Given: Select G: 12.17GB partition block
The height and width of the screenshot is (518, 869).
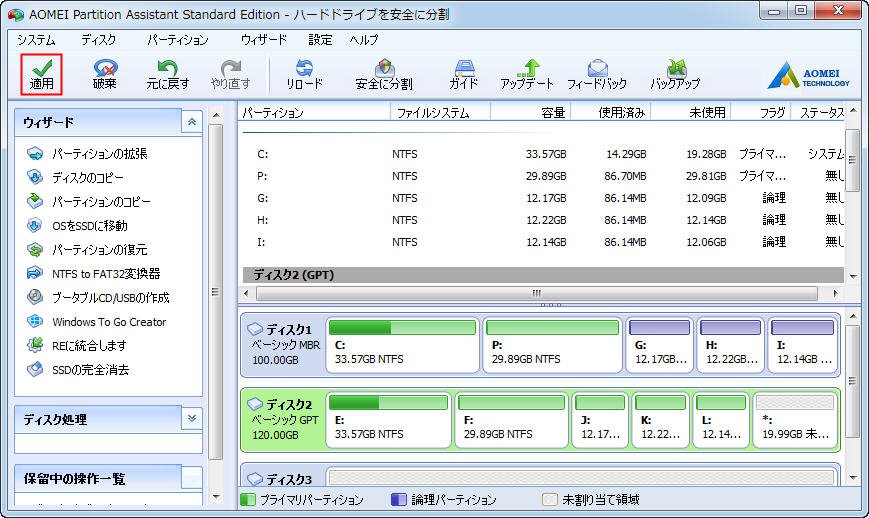Looking at the screenshot, I should click(x=660, y=345).
